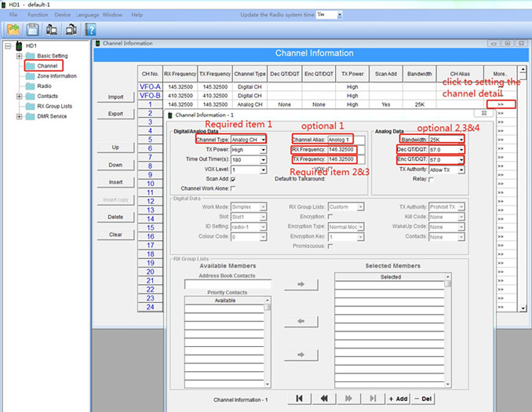Viewport: 532px width, 412px height.
Task: Open the Window menu
Action: (112, 15)
